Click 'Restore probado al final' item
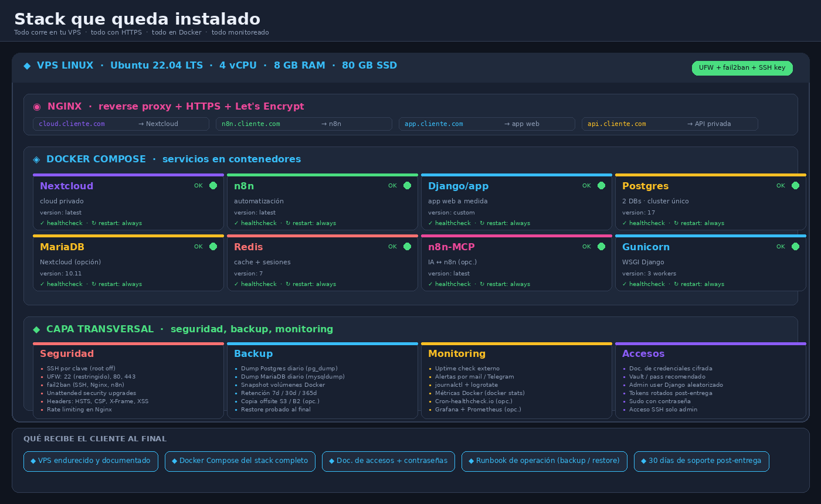The width and height of the screenshot is (821, 504). pos(276,410)
